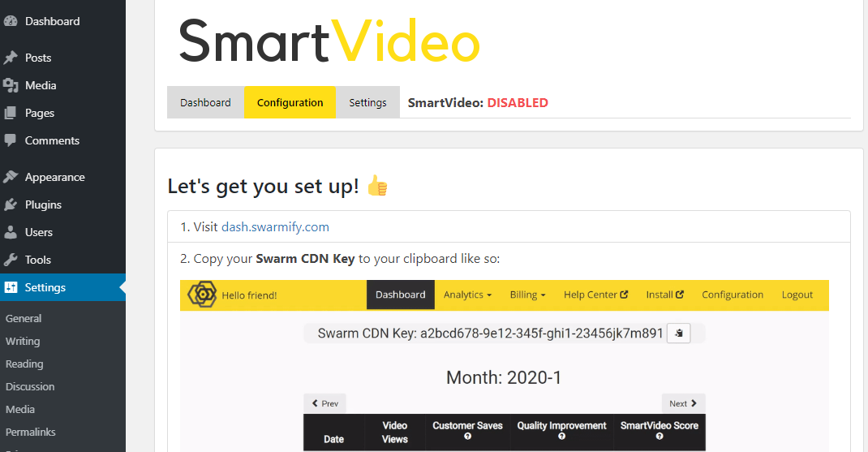Click Dashboard in the Swarmify yellow navbar

(x=400, y=295)
